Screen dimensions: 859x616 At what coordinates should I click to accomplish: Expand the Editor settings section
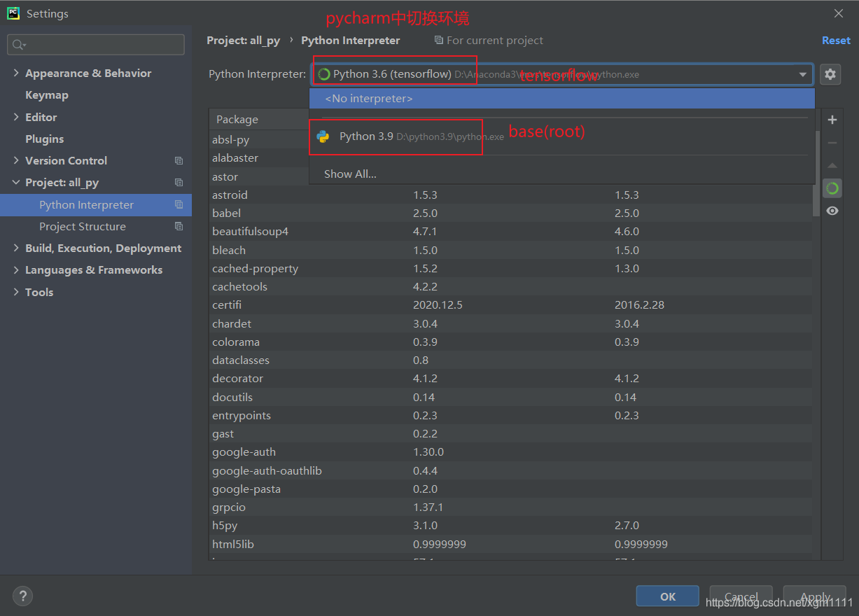[16, 117]
